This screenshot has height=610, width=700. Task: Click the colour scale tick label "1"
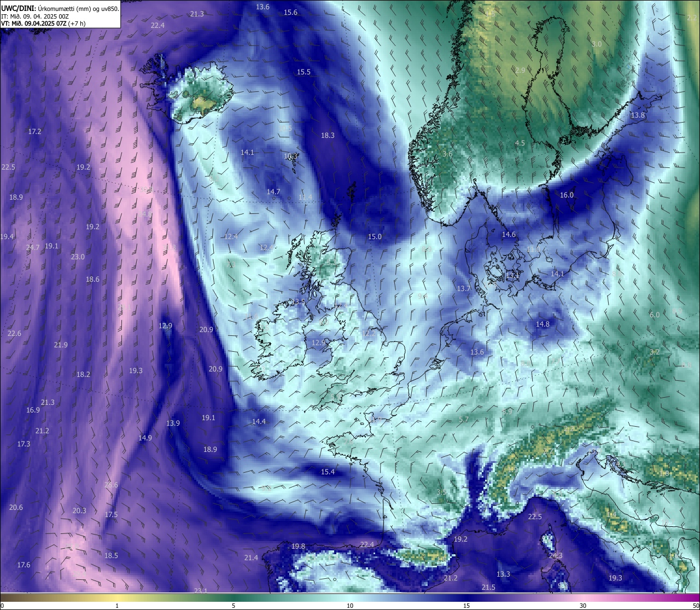pos(117,606)
